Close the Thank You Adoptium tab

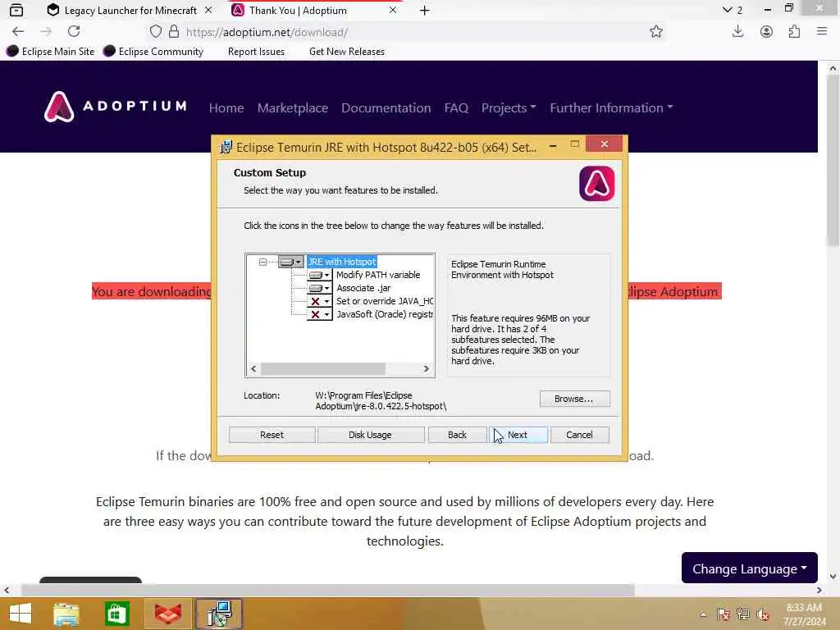tap(393, 10)
